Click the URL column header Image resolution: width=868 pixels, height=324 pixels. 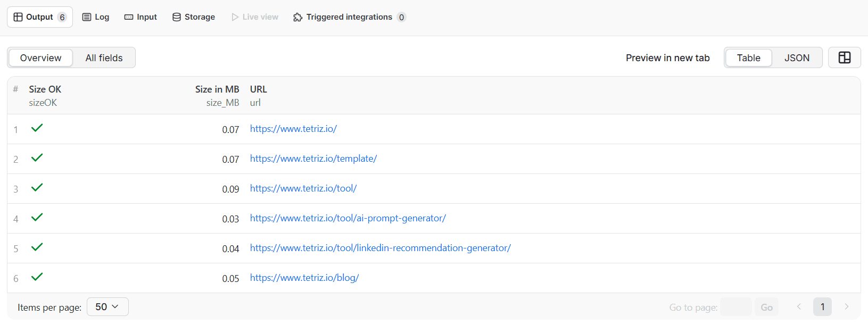click(259, 89)
